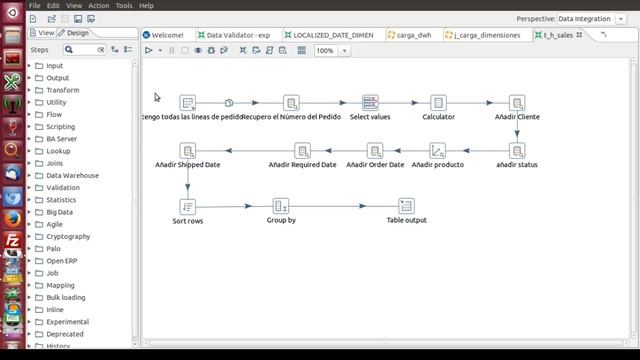This screenshot has width=640, height=360.
Task: Debug the transformation icon
Action: click(211, 51)
